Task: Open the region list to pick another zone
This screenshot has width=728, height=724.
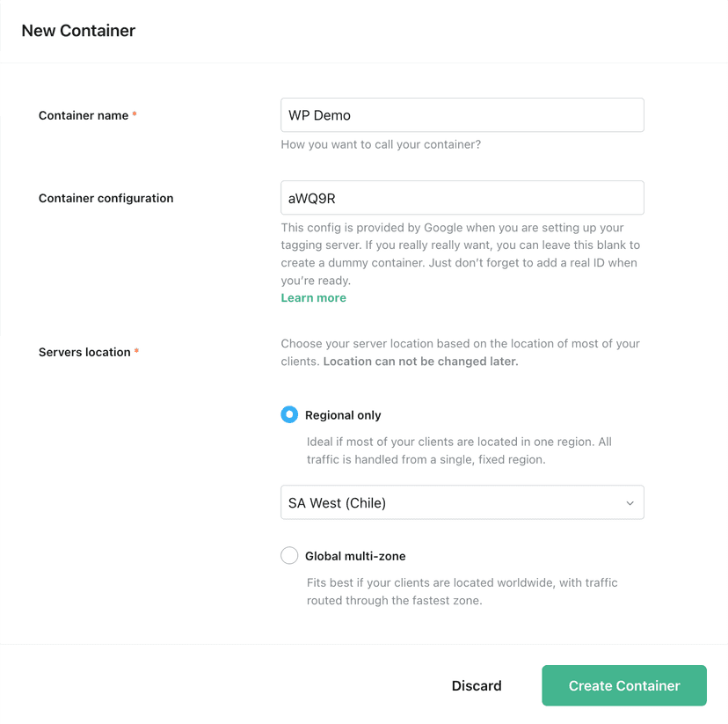Action: [x=462, y=502]
